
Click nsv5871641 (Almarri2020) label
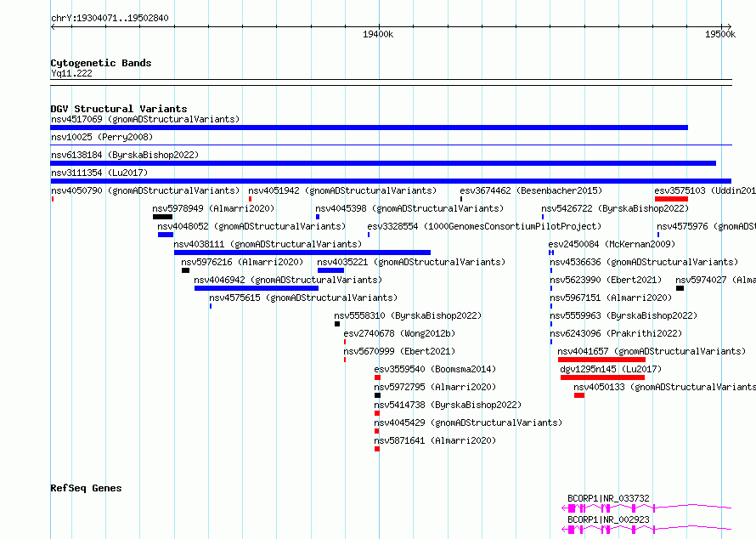(x=435, y=440)
